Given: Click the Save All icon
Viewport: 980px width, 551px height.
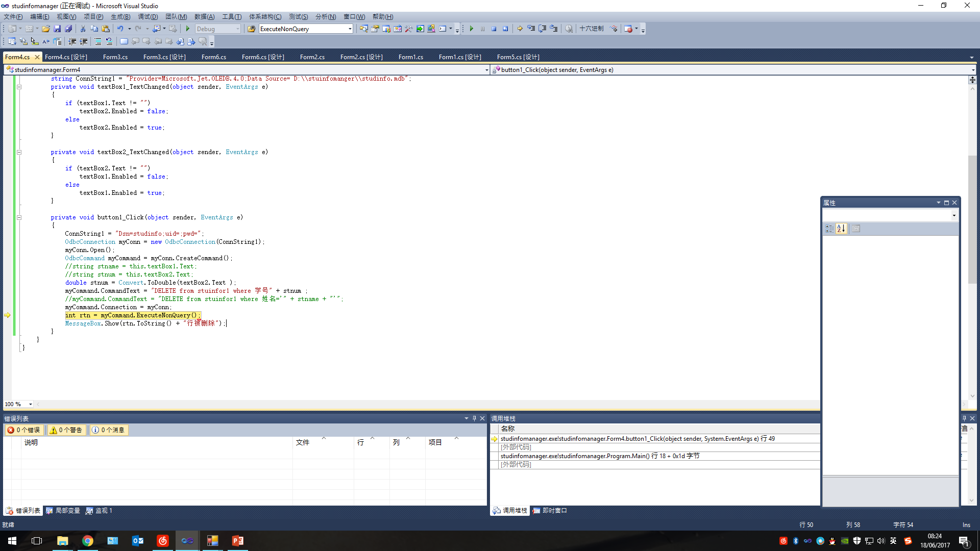Looking at the screenshot, I should click(x=68, y=29).
